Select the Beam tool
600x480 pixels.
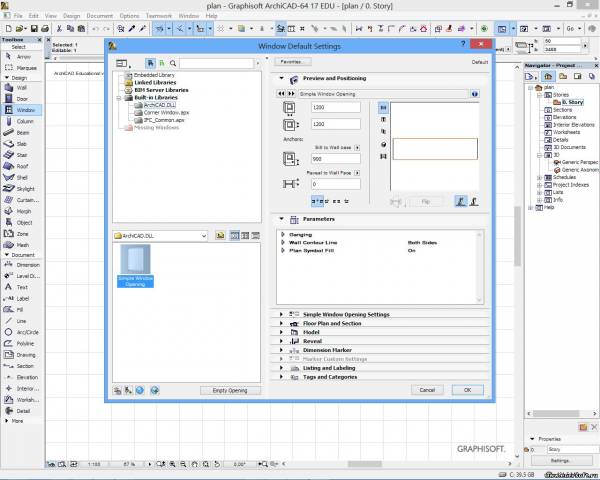pos(21,132)
